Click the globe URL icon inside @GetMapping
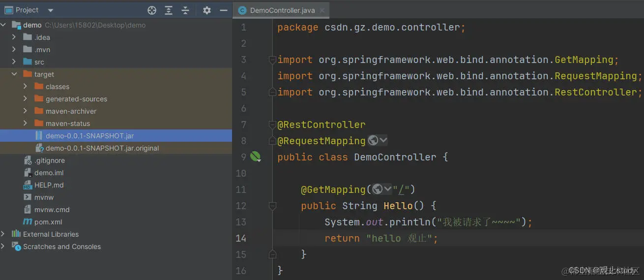The image size is (644, 280). [x=378, y=189]
